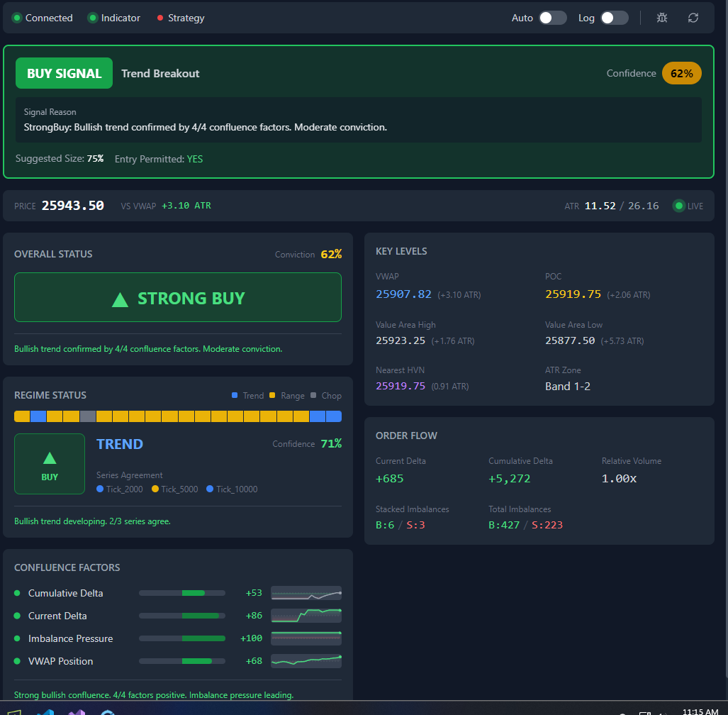Click the green LIVE indicator dot
Screen dimensions: 728x715
point(679,206)
